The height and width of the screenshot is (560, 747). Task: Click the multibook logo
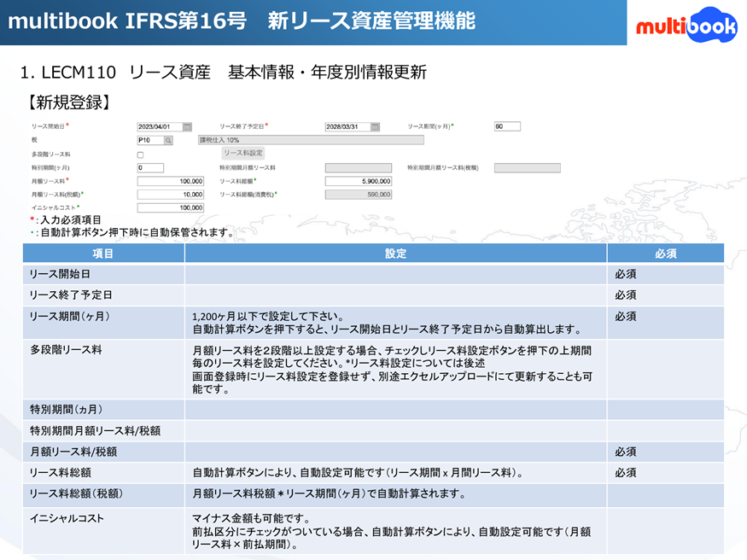click(686, 25)
